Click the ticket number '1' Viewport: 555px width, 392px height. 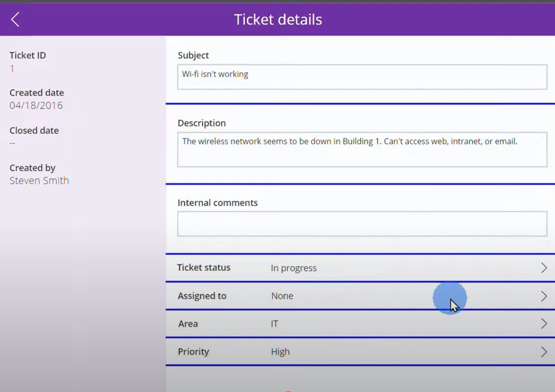click(12, 68)
